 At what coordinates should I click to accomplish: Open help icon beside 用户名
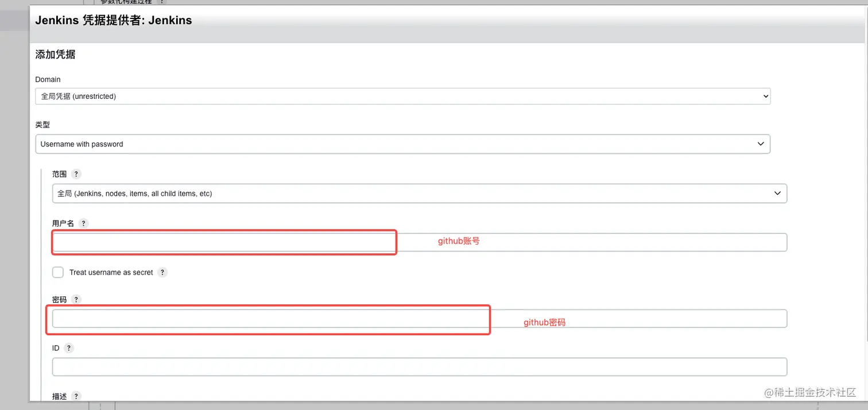[83, 223]
